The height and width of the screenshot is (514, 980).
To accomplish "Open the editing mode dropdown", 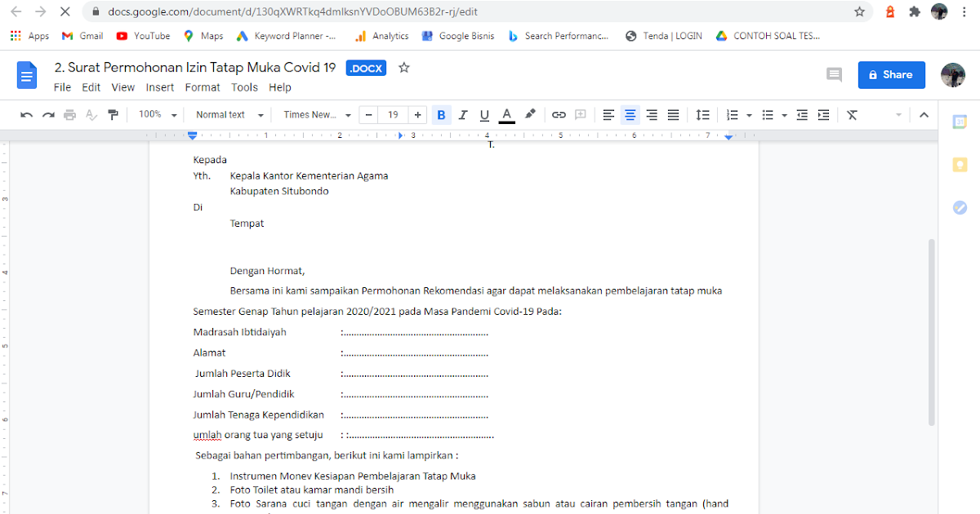I will (898, 115).
